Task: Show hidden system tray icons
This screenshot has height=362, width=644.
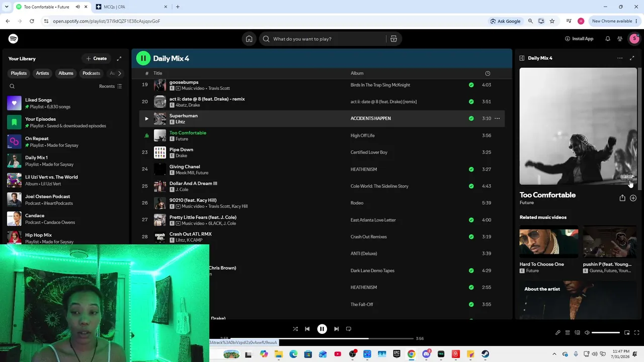Action: click(x=554, y=354)
